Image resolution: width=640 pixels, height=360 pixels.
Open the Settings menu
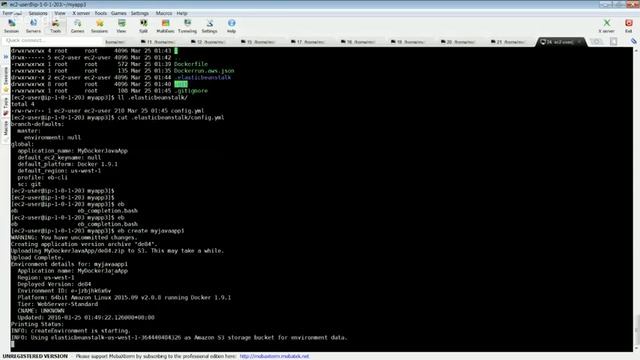pos(140,13)
